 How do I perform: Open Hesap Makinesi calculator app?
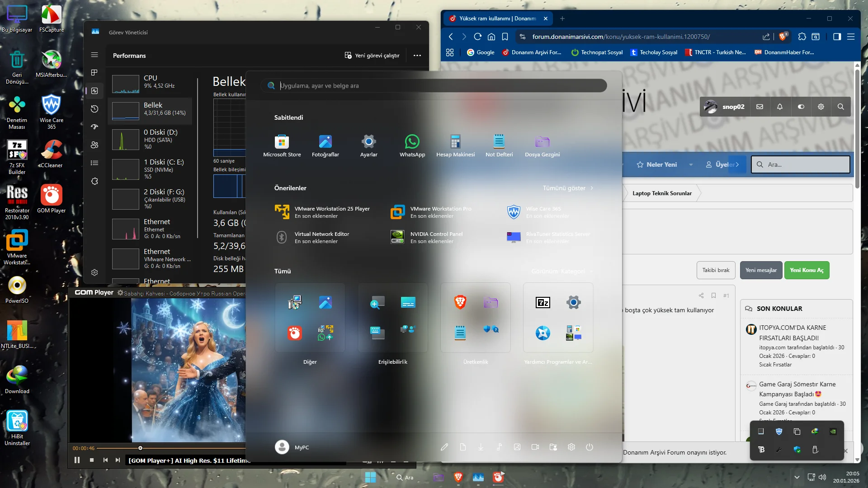(x=455, y=142)
